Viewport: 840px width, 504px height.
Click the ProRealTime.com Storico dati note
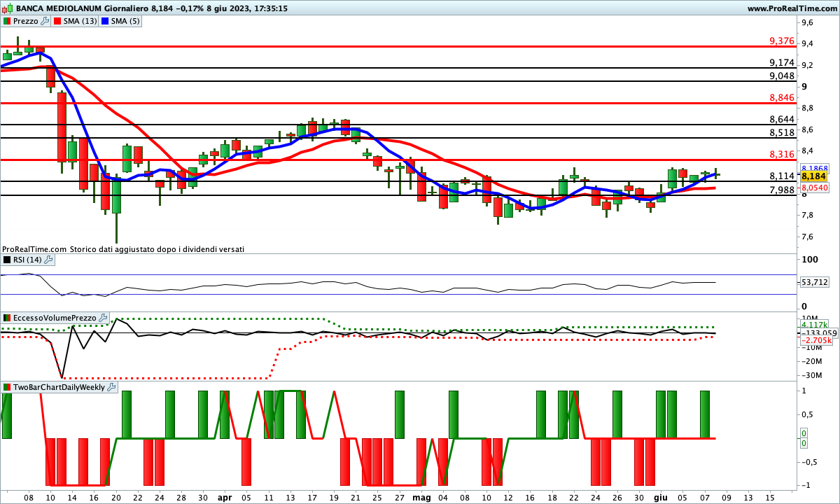123,248
